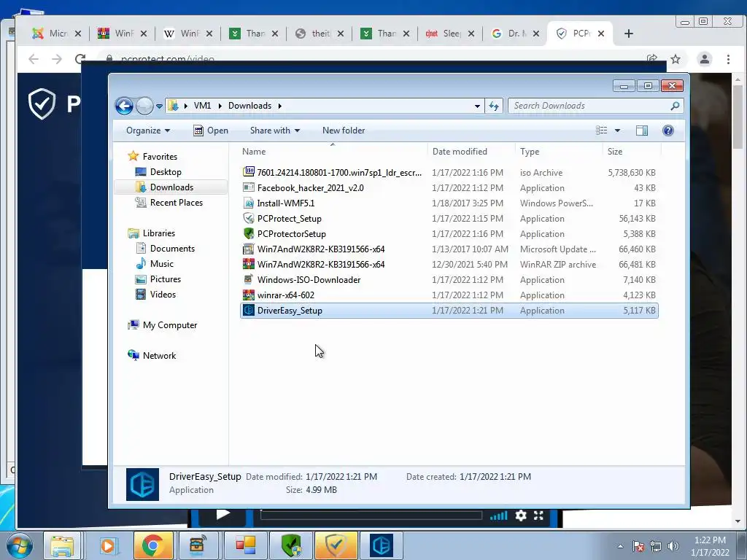Viewport: 747px width, 560px height.
Task: Open video player settings gear
Action: (521, 516)
